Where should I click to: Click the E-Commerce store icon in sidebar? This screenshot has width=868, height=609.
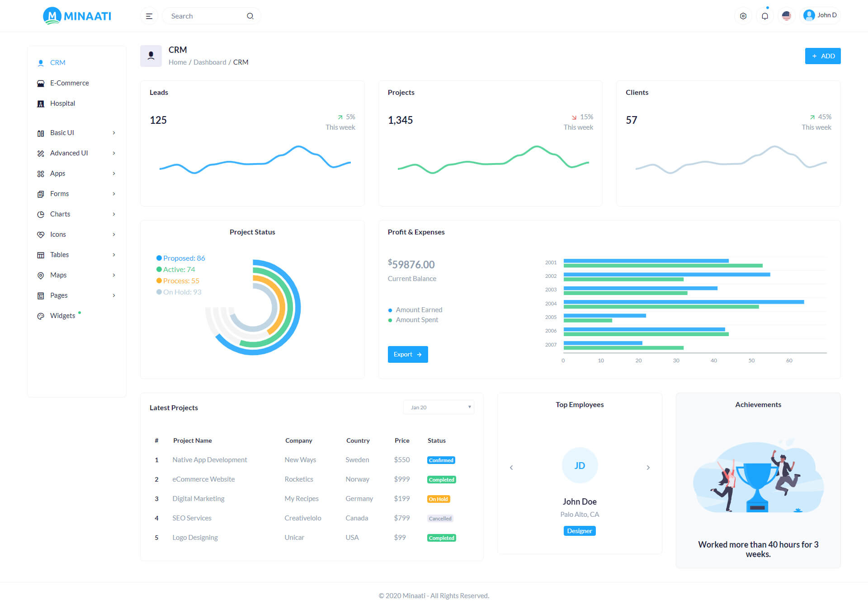tap(41, 84)
